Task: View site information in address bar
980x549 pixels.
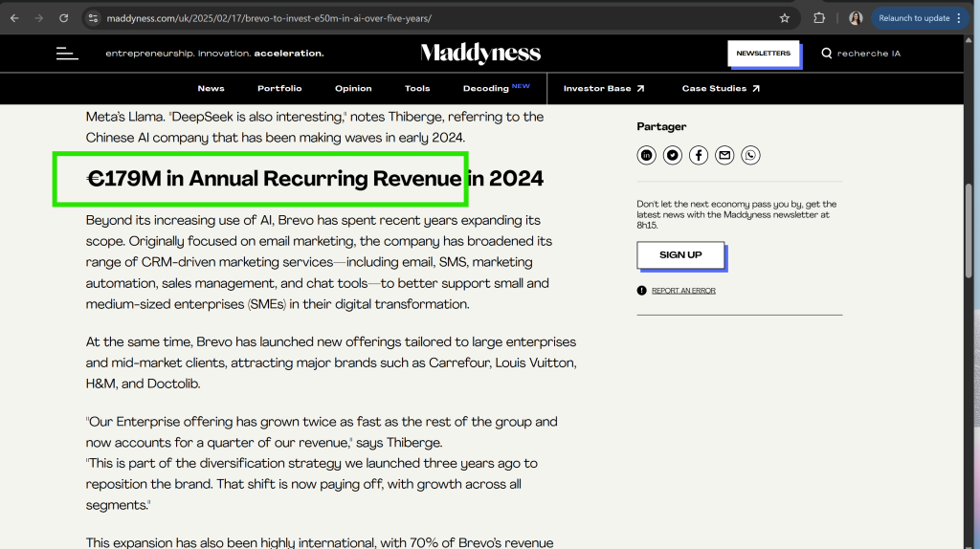Action: [x=93, y=18]
